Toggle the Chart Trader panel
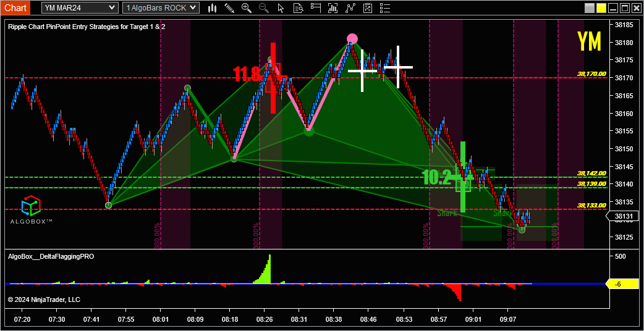Image resolution: width=644 pixels, height=331 pixels. click(316, 8)
